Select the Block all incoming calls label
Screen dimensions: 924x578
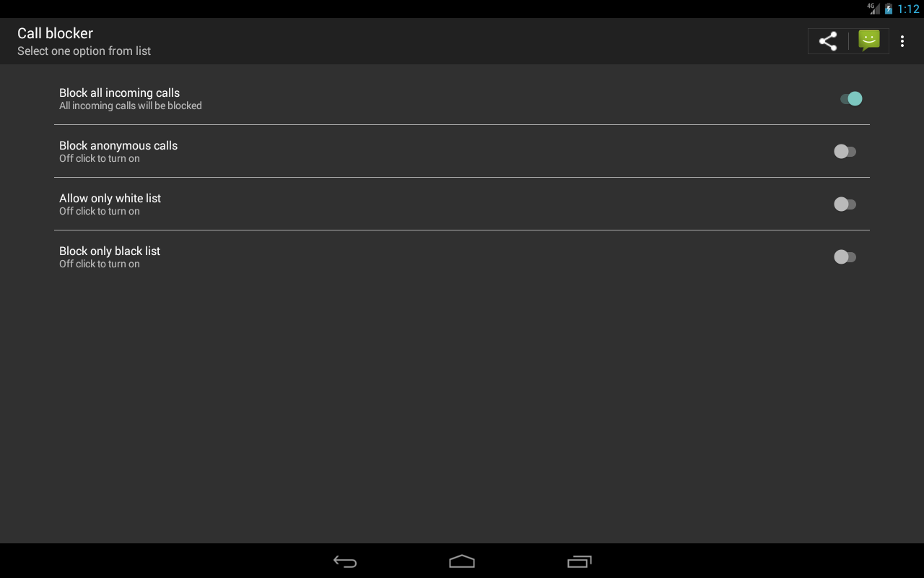click(x=119, y=92)
